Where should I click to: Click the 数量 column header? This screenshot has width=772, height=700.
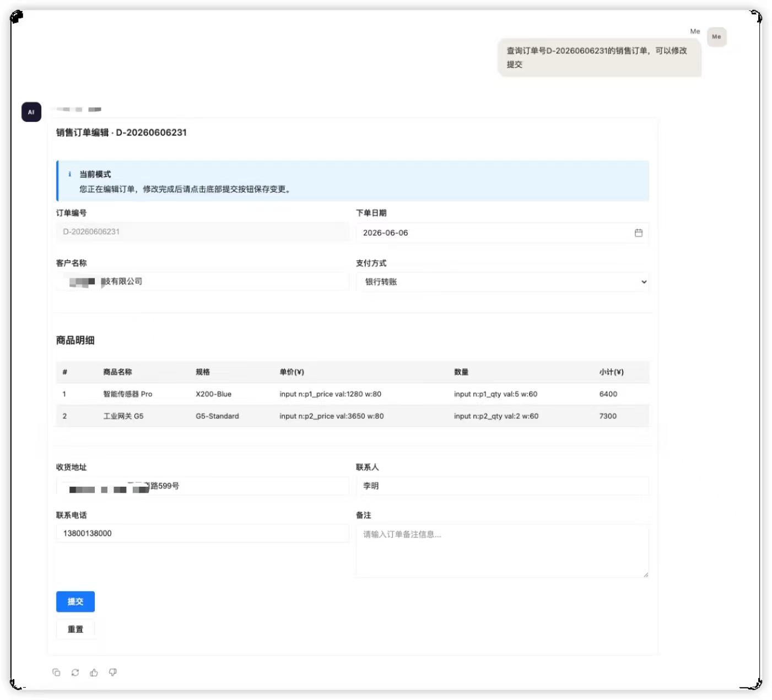461,372
